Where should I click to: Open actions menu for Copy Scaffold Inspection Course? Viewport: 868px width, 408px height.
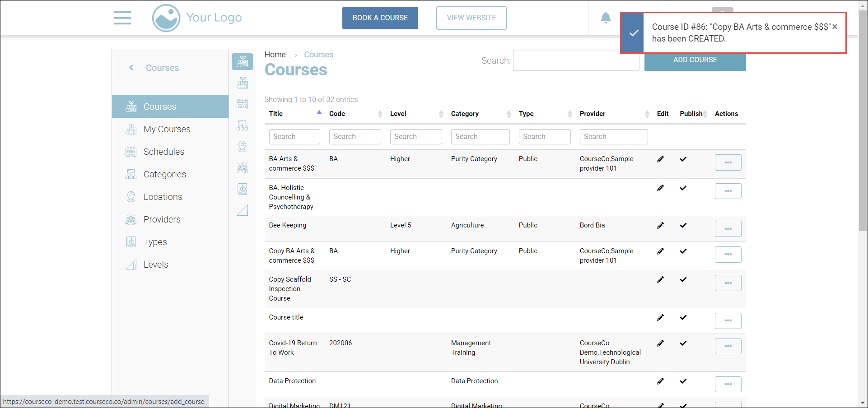point(728,283)
